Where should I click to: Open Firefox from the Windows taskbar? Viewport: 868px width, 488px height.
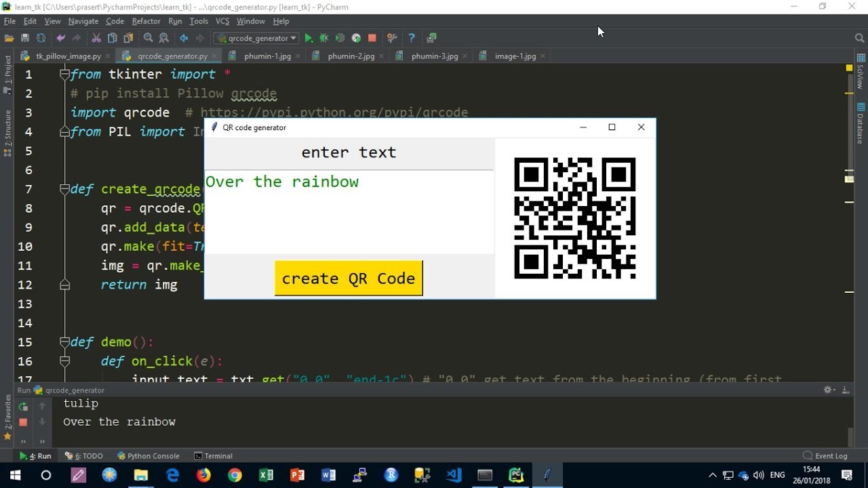tap(203, 475)
